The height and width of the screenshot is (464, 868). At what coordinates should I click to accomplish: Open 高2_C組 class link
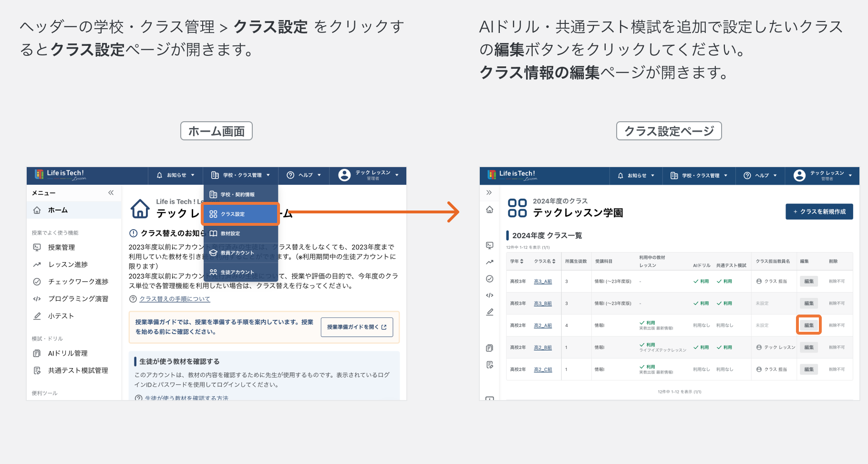pos(543,369)
